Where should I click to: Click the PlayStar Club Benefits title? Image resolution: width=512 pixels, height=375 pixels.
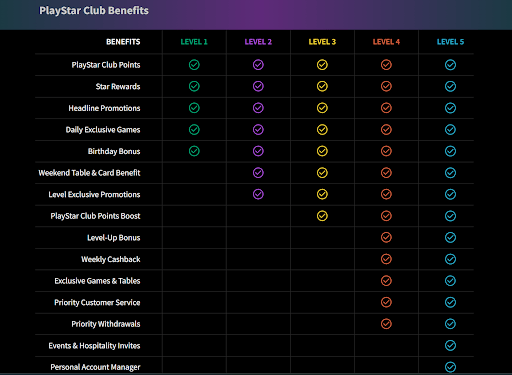pyautogui.click(x=94, y=11)
